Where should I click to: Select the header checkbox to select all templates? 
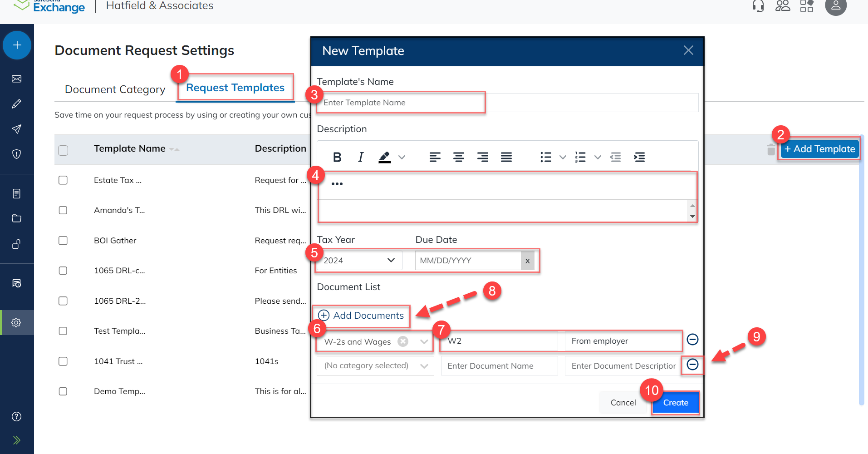coord(63,150)
